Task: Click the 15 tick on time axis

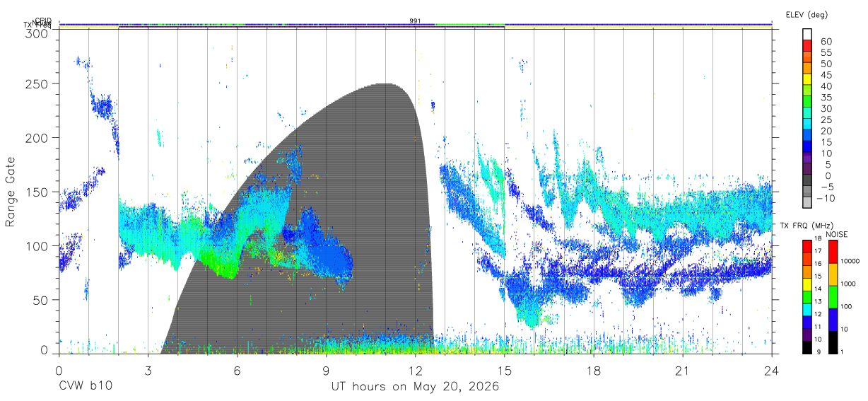Action: (x=504, y=371)
